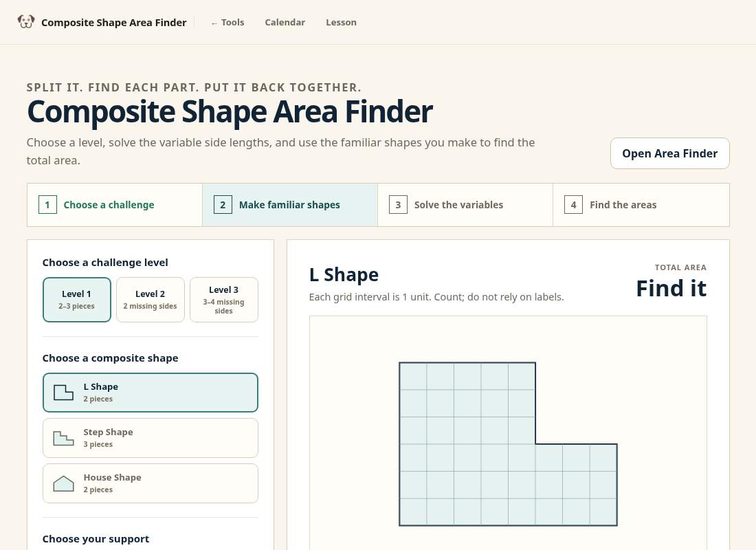Select Level 2 missing sides challenge
756x550 pixels.
click(x=151, y=300)
